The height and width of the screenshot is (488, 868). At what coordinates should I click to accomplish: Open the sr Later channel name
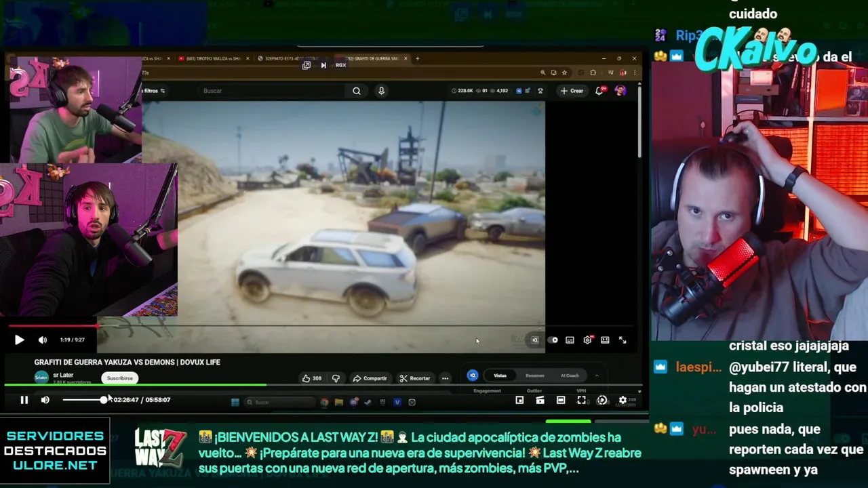[63, 375]
